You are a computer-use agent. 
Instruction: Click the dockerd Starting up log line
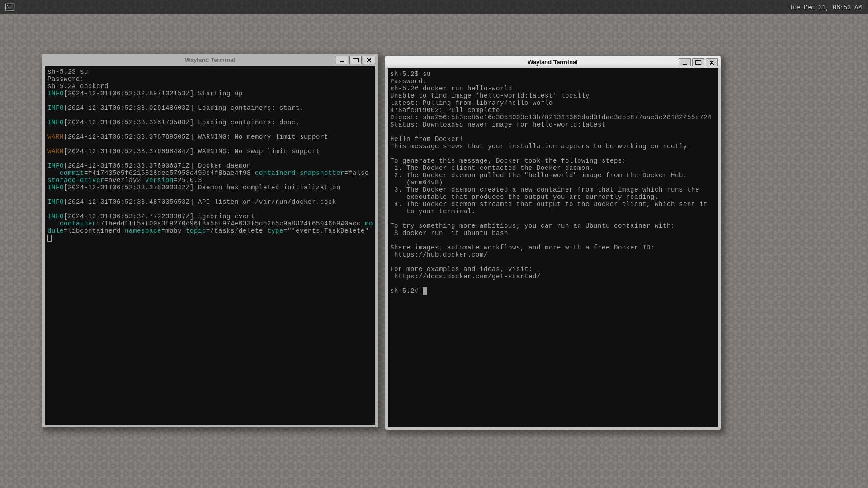[x=145, y=94]
